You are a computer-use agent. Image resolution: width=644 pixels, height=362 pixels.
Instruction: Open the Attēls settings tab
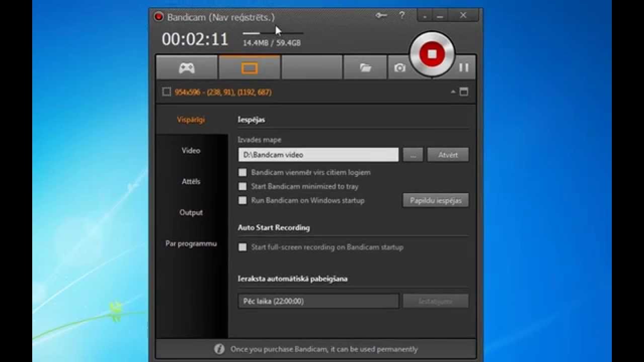tap(191, 182)
